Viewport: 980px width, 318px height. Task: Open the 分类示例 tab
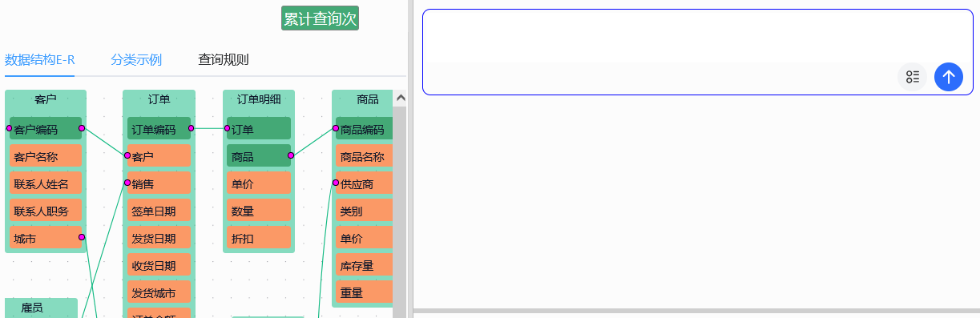click(136, 59)
